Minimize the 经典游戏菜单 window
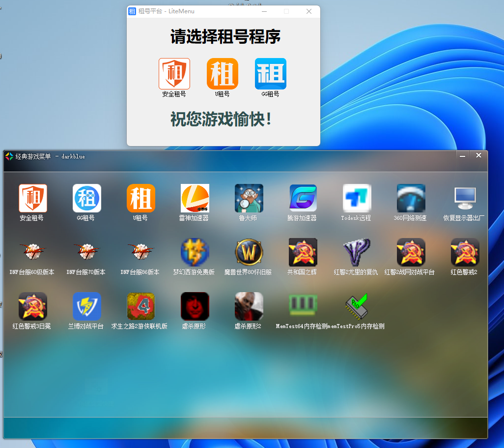This screenshot has width=504, height=448. [463, 156]
